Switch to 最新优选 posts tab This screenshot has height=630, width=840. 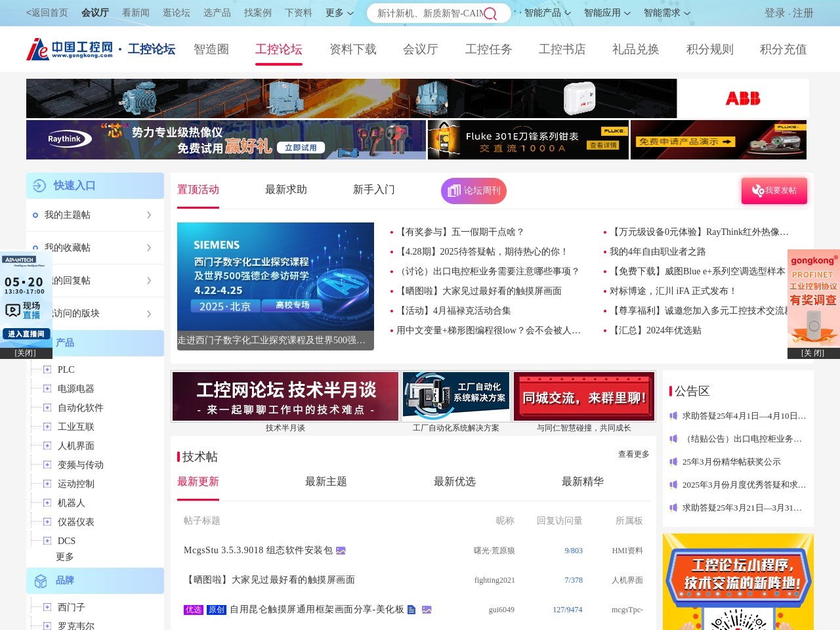pyautogui.click(x=455, y=482)
